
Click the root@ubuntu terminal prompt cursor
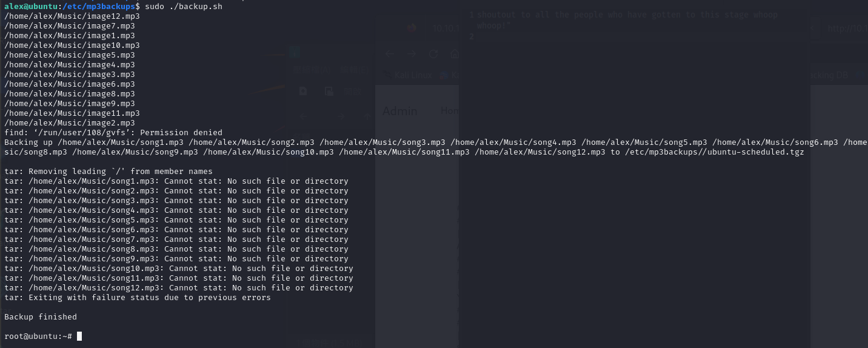(x=79, y=336)
